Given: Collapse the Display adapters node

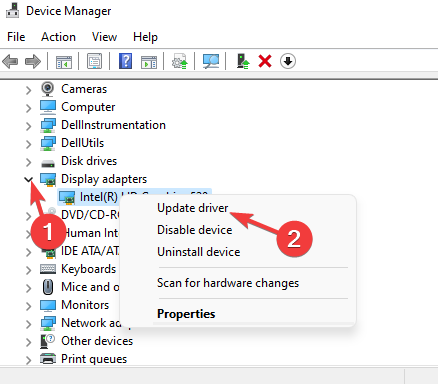Looking at the screenshot, I should (29, 179).
